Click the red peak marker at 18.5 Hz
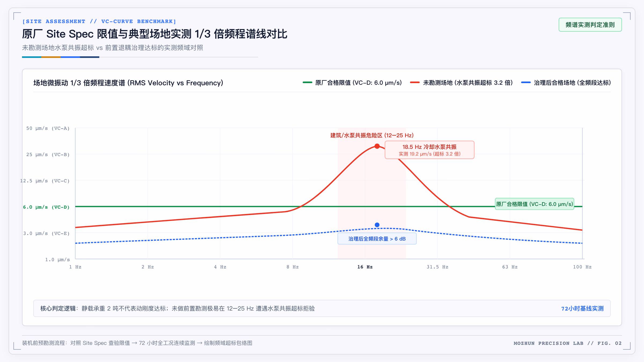This screenshot has height=362, width=644. coord(377,146)
